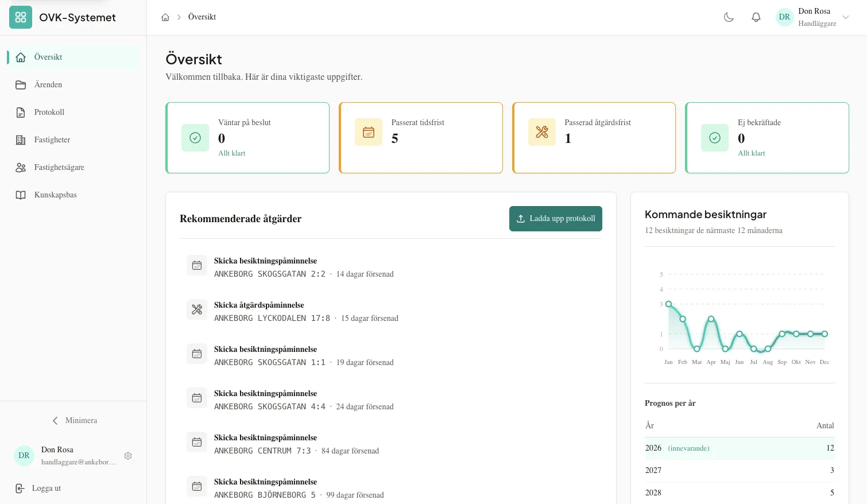
Task: Open the Fastigheter section
Action: pos(52,140)
